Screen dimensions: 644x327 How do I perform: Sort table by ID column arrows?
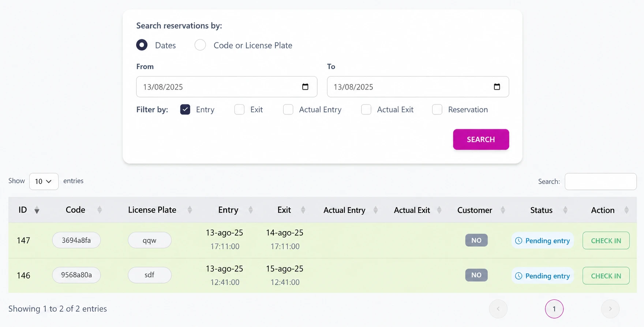click(37, 210)
